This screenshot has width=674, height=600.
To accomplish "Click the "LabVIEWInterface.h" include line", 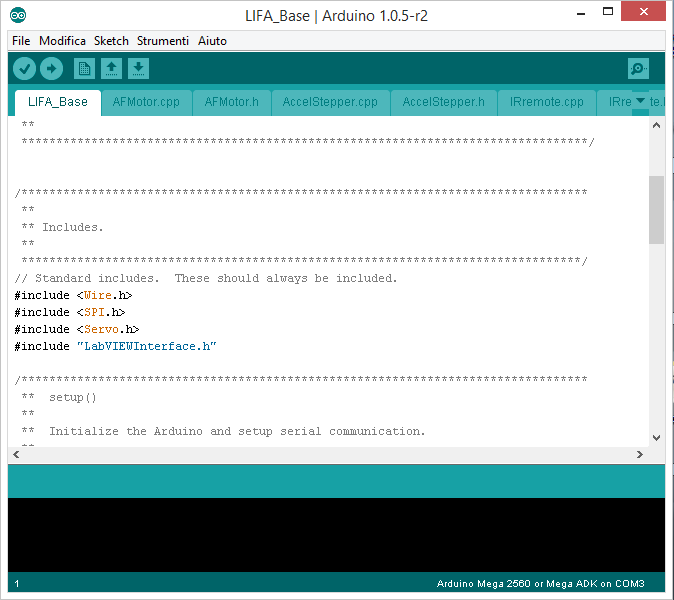I will (116, 346).
